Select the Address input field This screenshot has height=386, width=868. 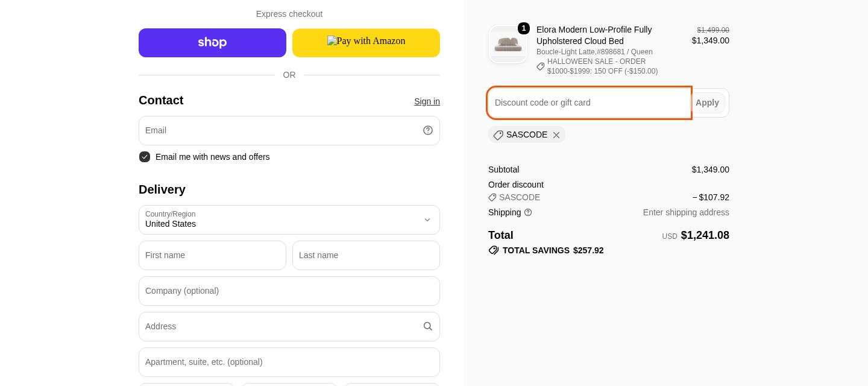[x=289, y=326]
